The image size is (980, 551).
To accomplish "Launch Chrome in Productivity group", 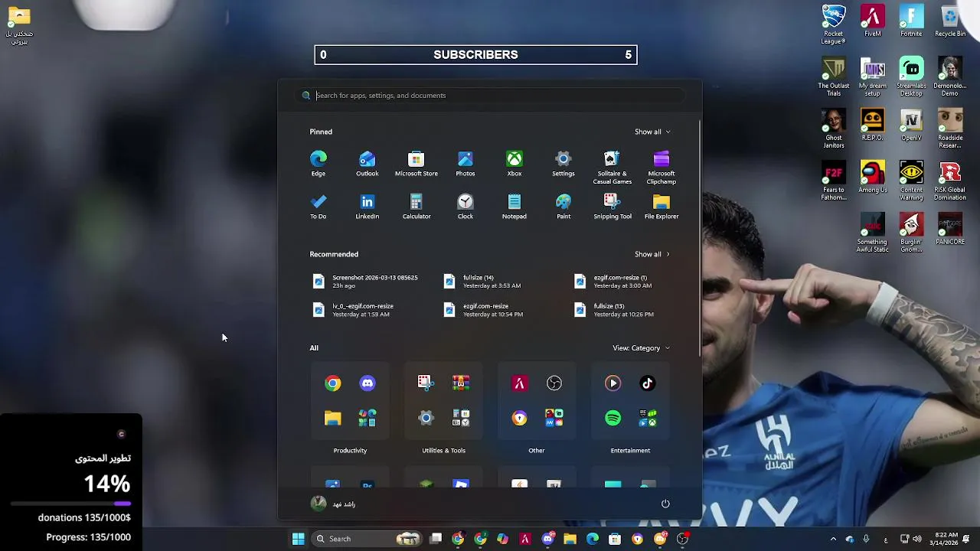I will pyautogui.click(x=332, y=383).
